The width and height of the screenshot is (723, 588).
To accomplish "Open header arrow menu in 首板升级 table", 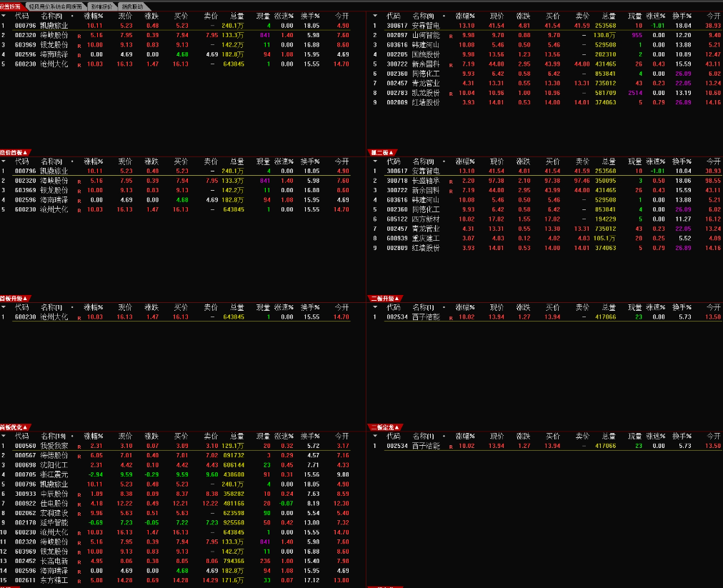I will tap(4, 307).
